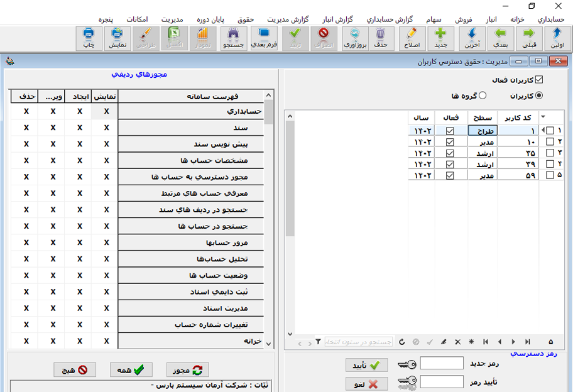Click the تایید (confirm) toolbar checkmark
The image size is (573, 392).
coord(295,38)
